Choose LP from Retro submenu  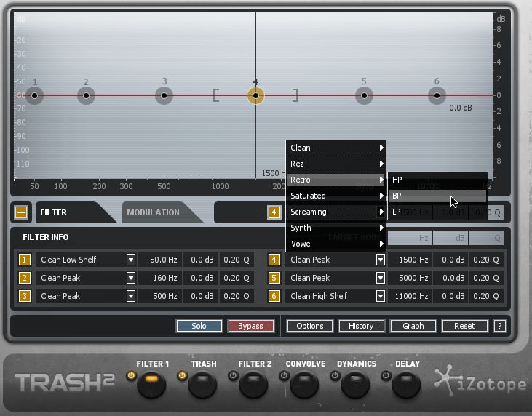click(x=437, y=212)
